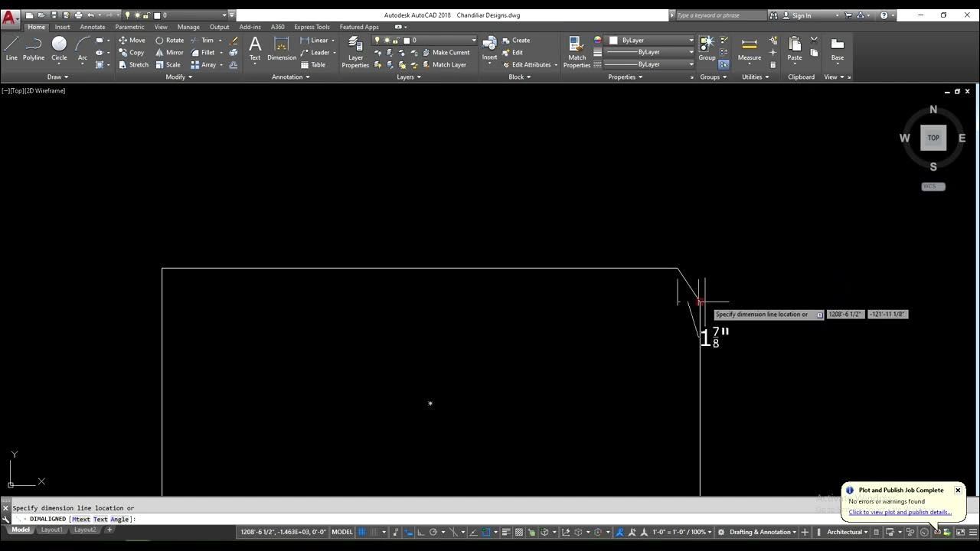Image resolution: width=980 pixels, height=551 pixels.
Task: Click the Trim tool
Action: coord(203,41)
